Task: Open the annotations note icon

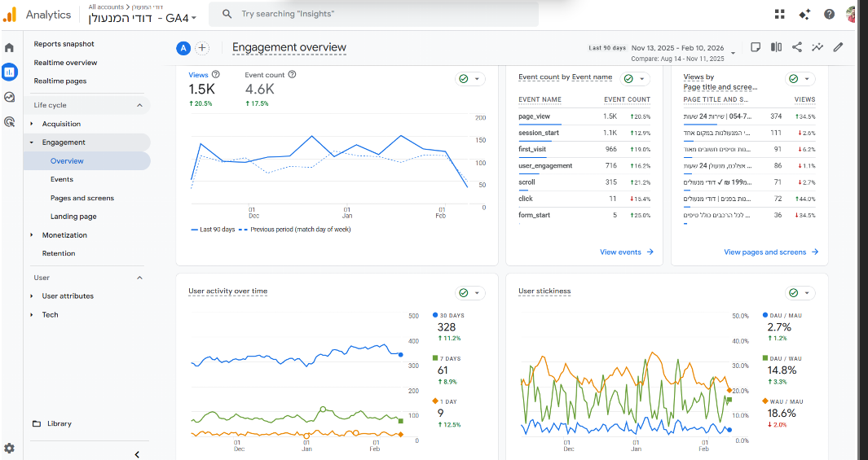Action: [x=756, y=47]
